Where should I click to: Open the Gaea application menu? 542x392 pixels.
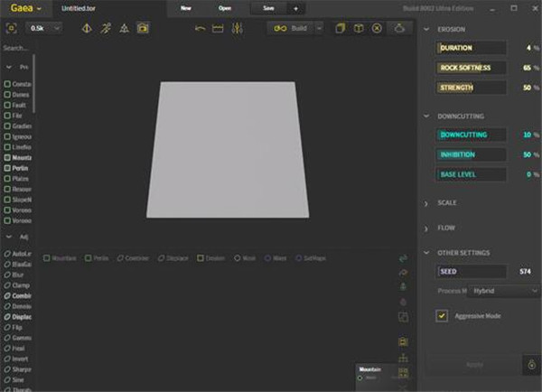[x=25, y=7]
